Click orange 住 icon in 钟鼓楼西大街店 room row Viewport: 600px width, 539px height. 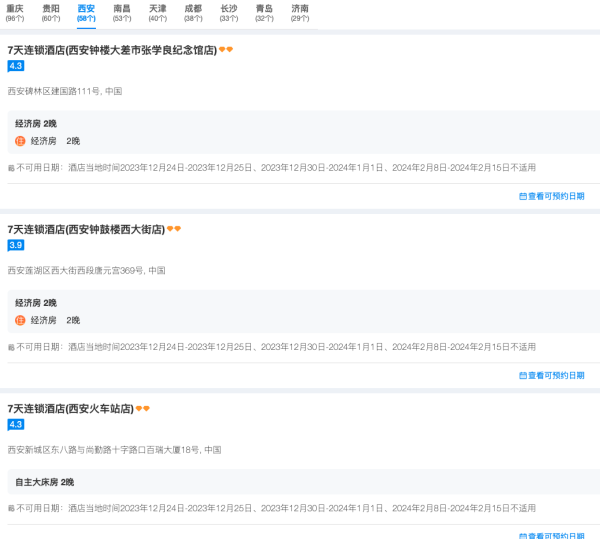click(20, 320)
